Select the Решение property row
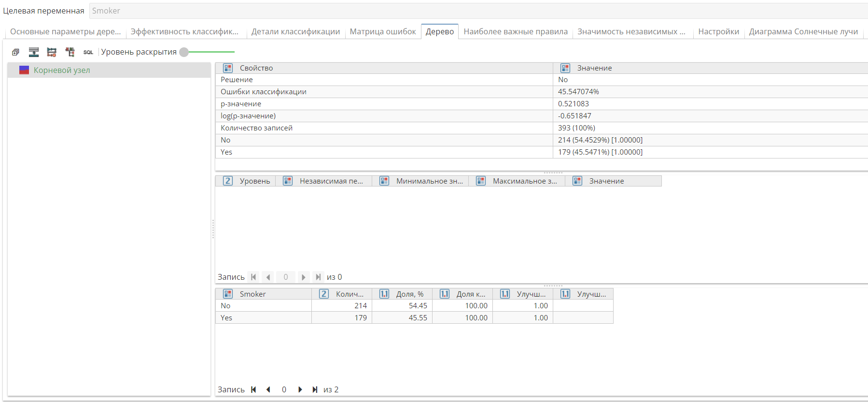This screenshot has width=868, height=402. click(542, 80)
